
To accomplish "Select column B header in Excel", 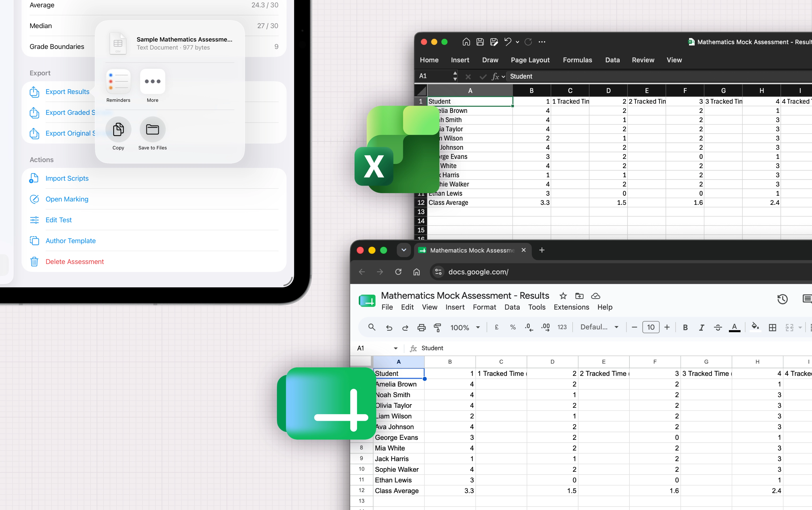I will click(531, 91).
